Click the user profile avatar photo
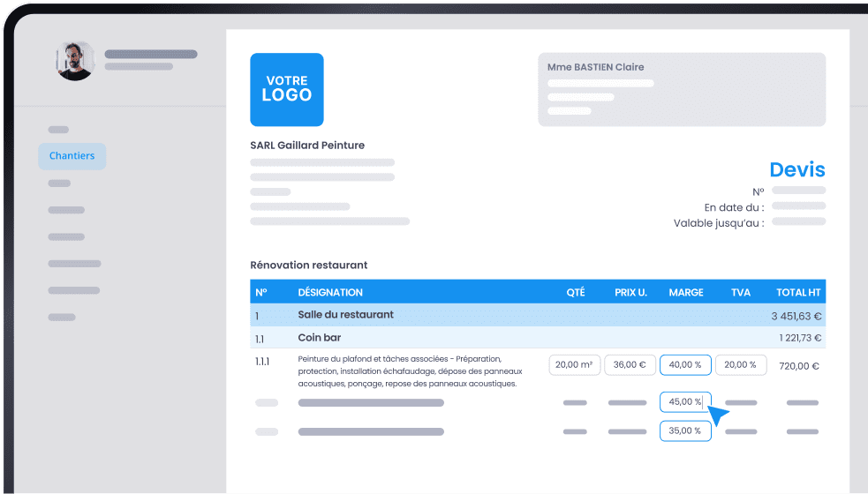The image size is (868, 494). click(x=75, y=61)
